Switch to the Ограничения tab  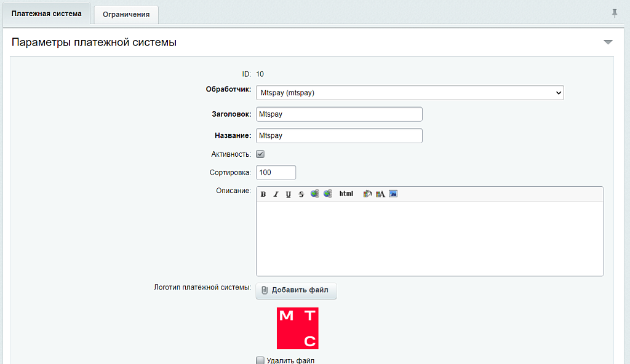click(126, 14)
